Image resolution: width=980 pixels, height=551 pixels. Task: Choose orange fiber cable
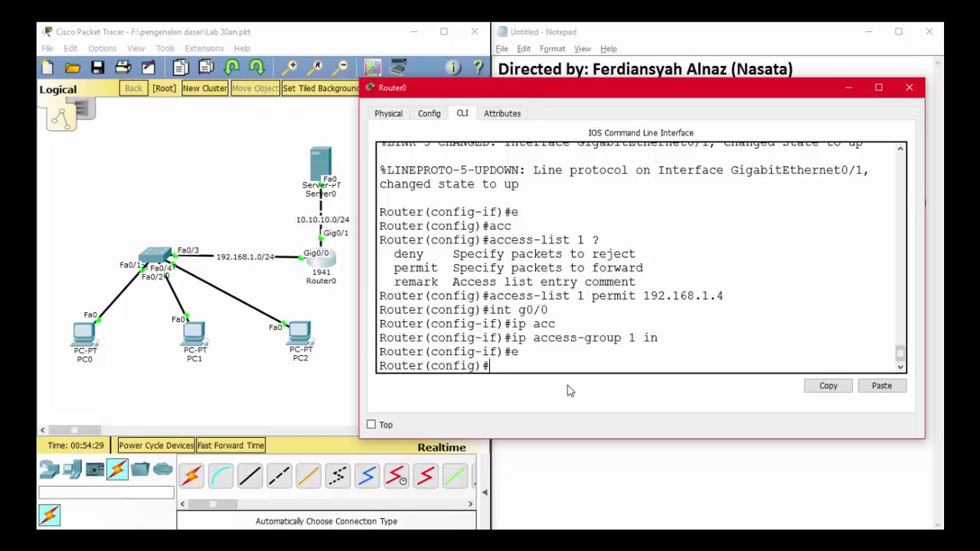point(308,476)
